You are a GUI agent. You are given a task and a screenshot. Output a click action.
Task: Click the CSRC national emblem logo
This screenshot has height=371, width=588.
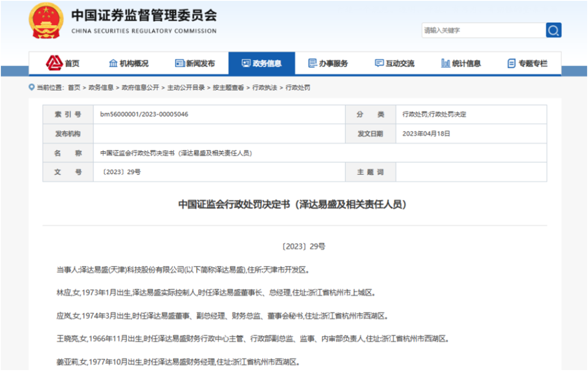46,21
